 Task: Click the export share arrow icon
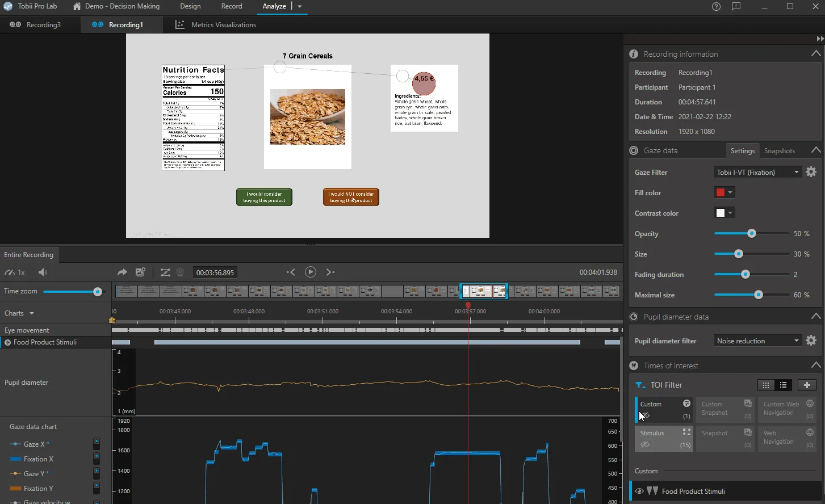tap(122, 272)
